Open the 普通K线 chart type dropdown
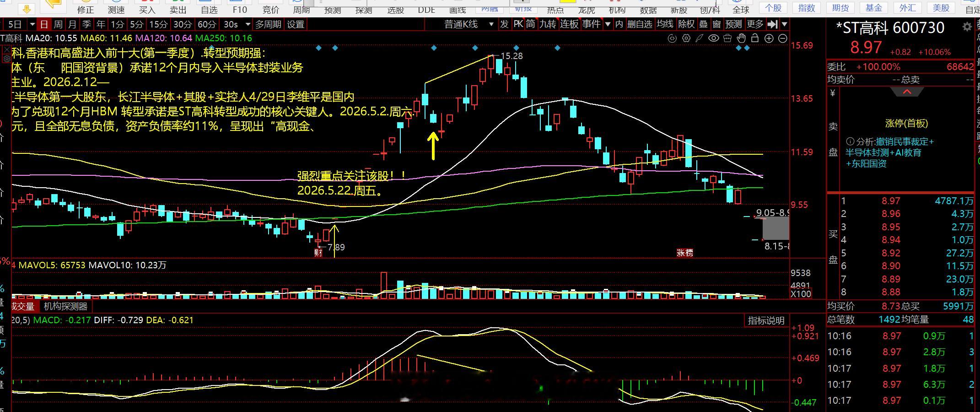Screen dimensions: 980x412 pyautogui.click(x=468, y=24)
